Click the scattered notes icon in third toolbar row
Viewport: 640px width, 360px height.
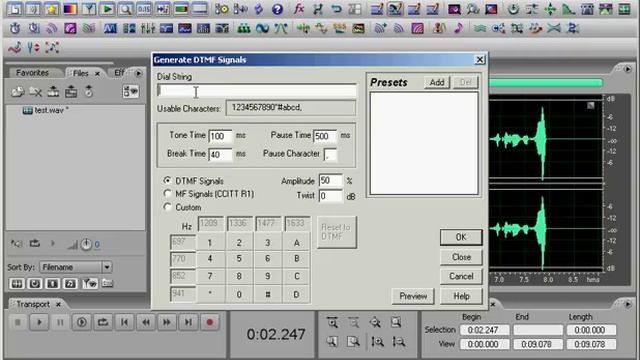[x=52, y=48]
